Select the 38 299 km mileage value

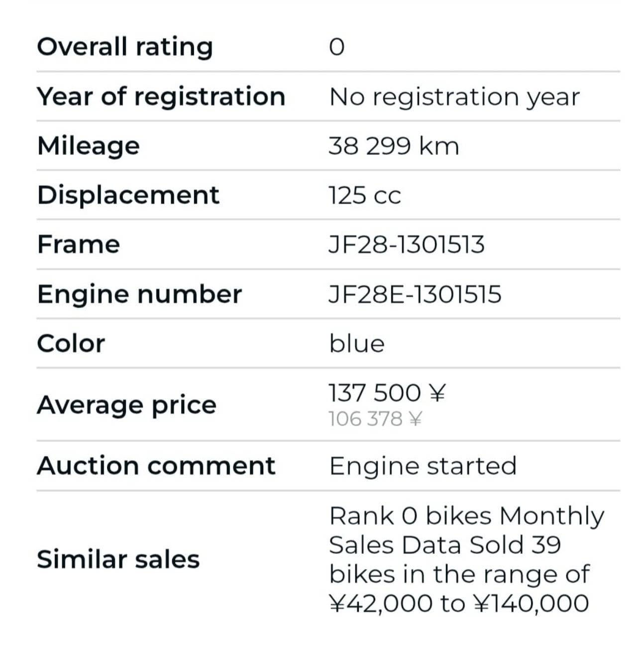click(393, 146)
